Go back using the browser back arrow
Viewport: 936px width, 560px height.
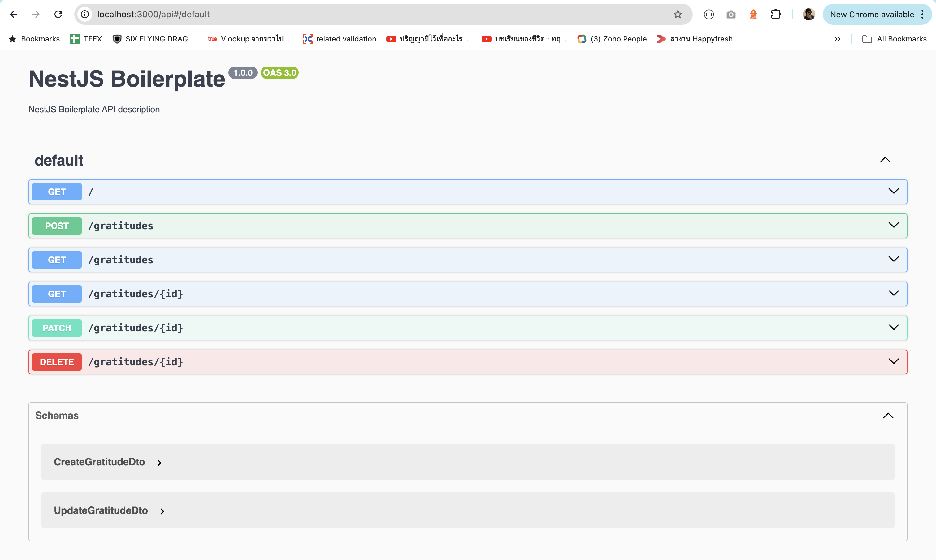14,14
